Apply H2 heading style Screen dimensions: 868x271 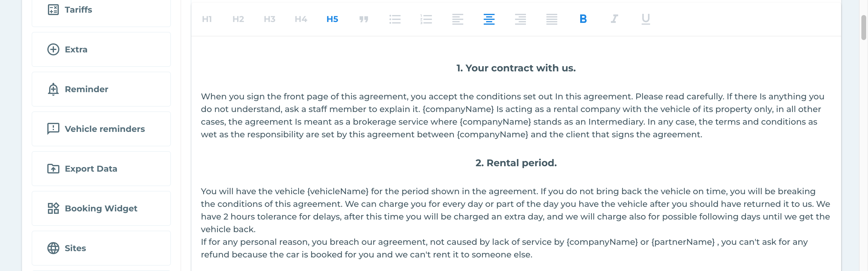tap(238, 19)
